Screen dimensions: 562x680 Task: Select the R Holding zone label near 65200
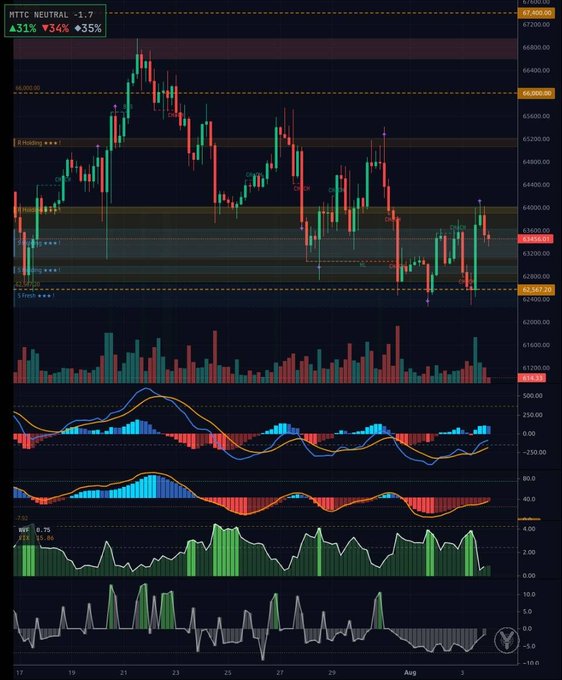pyautogui.click(x=39, y=143)
